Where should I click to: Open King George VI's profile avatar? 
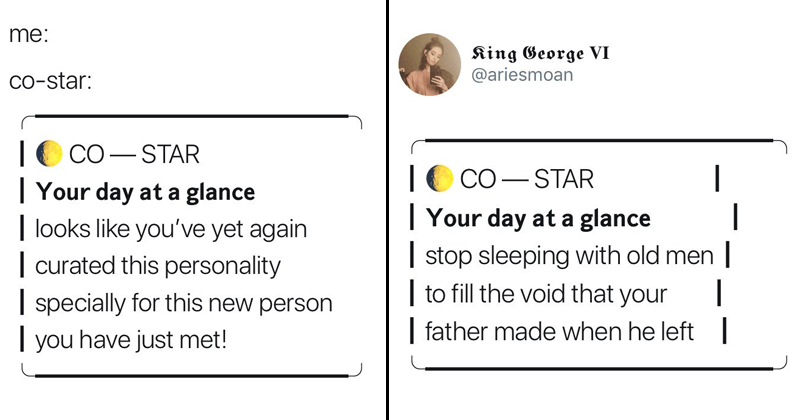(429, 65)
